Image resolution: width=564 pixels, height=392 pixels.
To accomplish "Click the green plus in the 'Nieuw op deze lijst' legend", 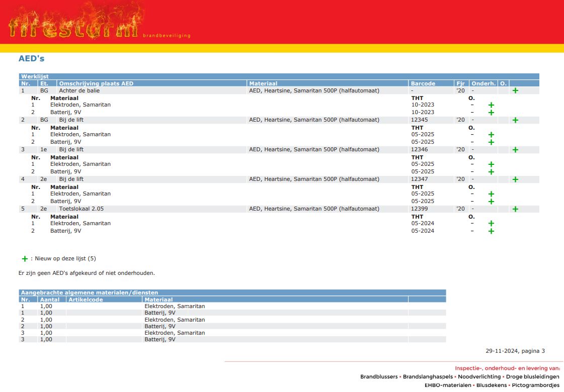I will [25, 259].
